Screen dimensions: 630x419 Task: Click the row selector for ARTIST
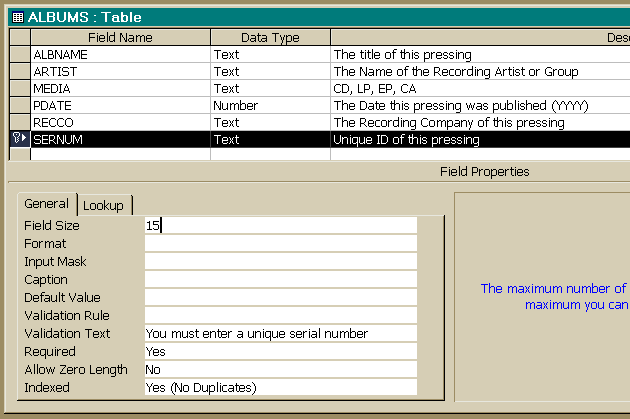pos(20,72)
